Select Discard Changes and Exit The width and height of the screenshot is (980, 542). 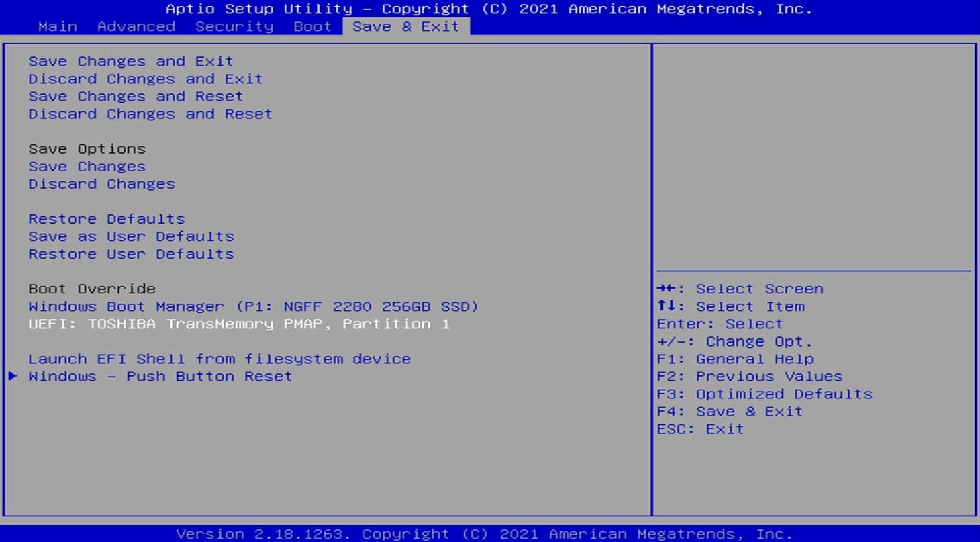[x=145, y=79]
